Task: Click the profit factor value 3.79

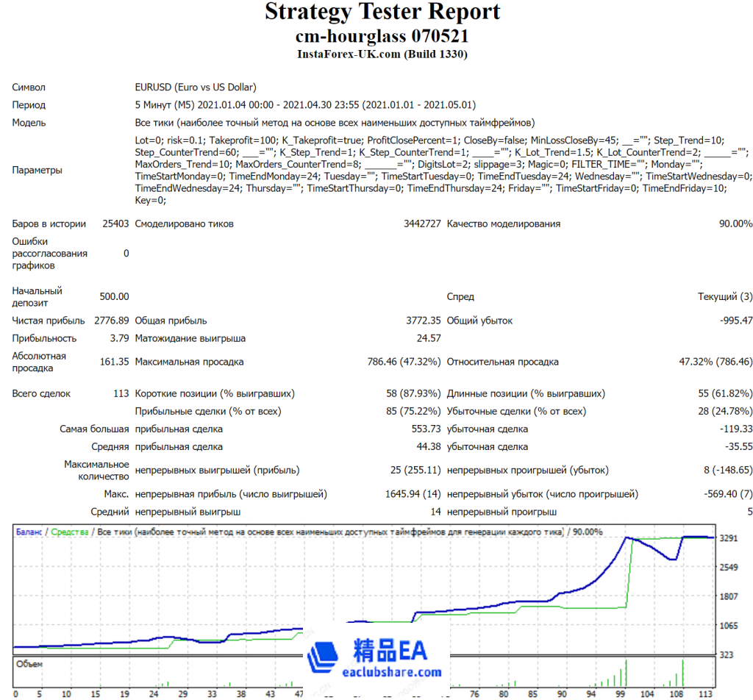Action: [119, 338]
